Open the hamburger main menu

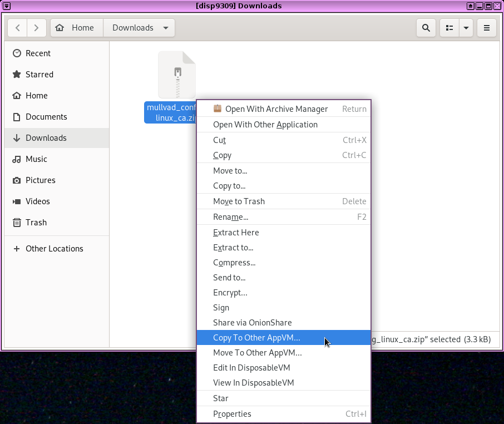pyautogui.click(x=487, y=28)
